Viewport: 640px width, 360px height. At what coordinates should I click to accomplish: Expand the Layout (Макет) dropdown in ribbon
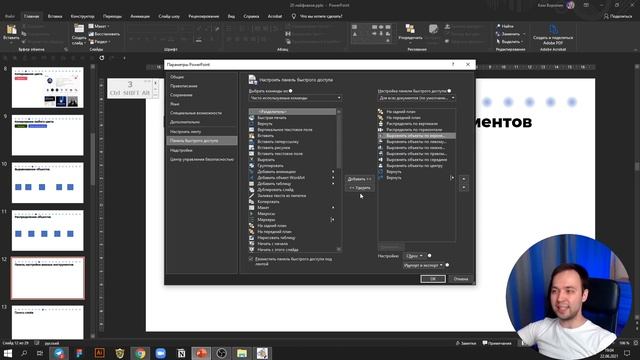tap(99, 26)
